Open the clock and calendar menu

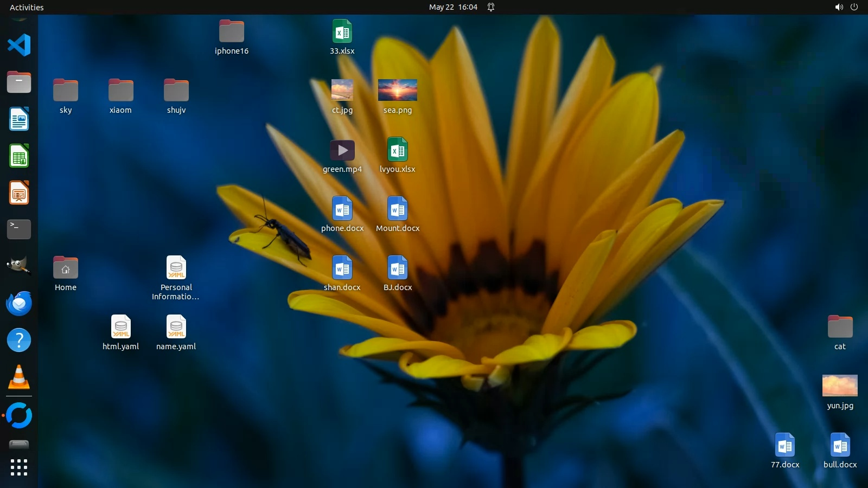click(453, 7)
